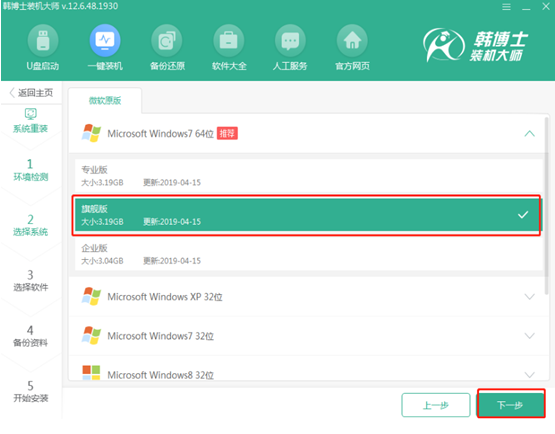
Task: Collapse the Microsoft Windows7 64位 section
Action: [x=530, y=134]
